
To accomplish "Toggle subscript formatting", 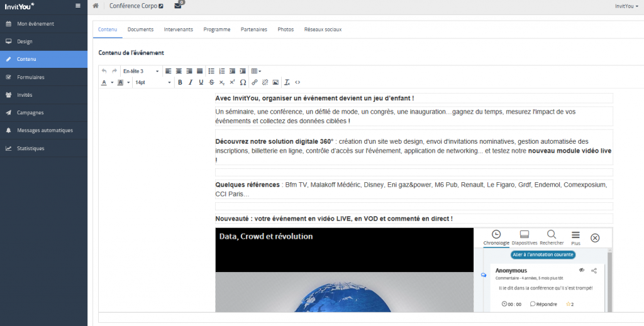I will (x=222, y=82).
